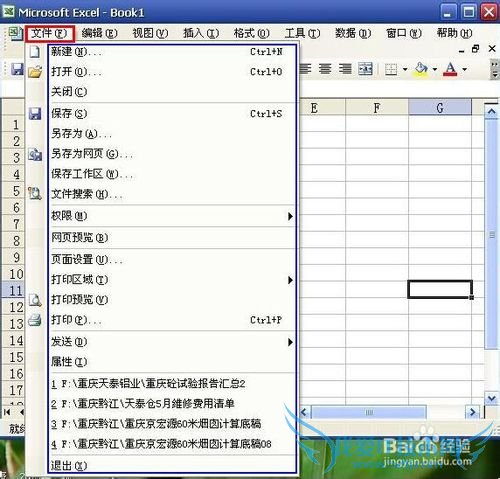The width and height of the screenshot is (500, 479).
Task: Click the New document icon in File menu
Action: click(x=35, y=52)
